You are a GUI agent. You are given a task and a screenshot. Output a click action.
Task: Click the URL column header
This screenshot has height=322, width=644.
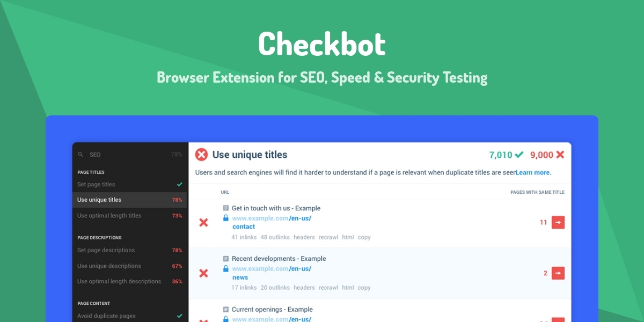point(224,192)
